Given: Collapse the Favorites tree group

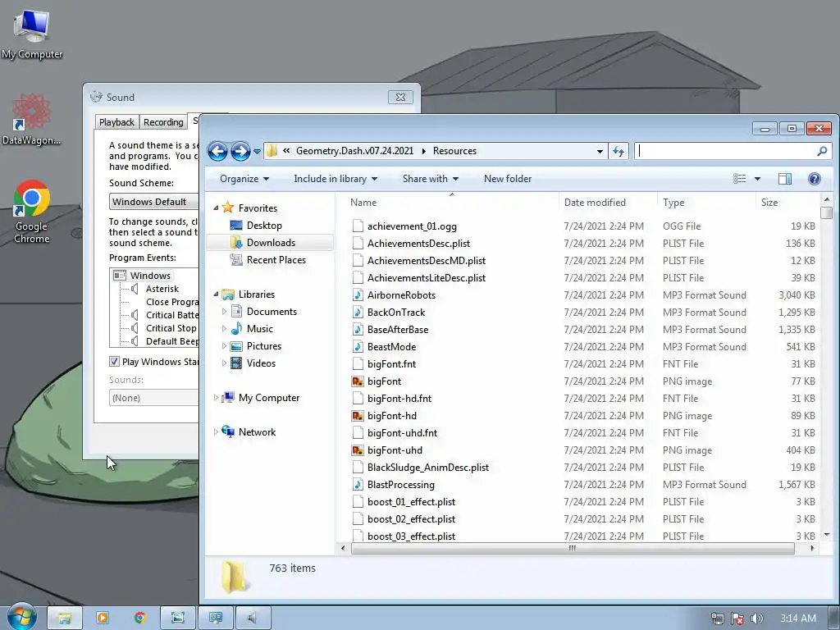Looking at the screenshot, I should [216, 208].
